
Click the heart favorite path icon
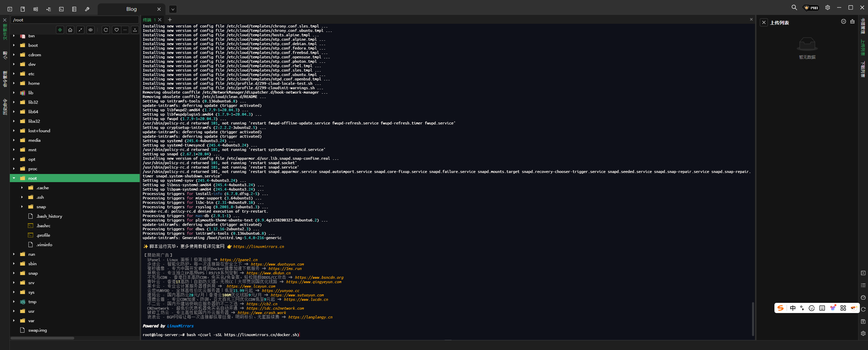coord(116,30)
